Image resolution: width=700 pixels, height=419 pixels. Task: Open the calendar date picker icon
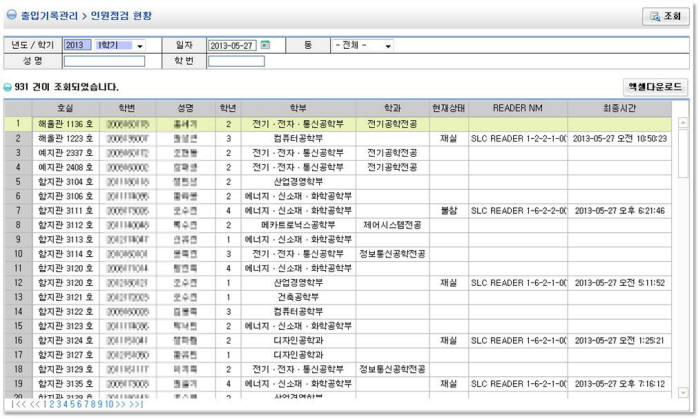point(265,46)
